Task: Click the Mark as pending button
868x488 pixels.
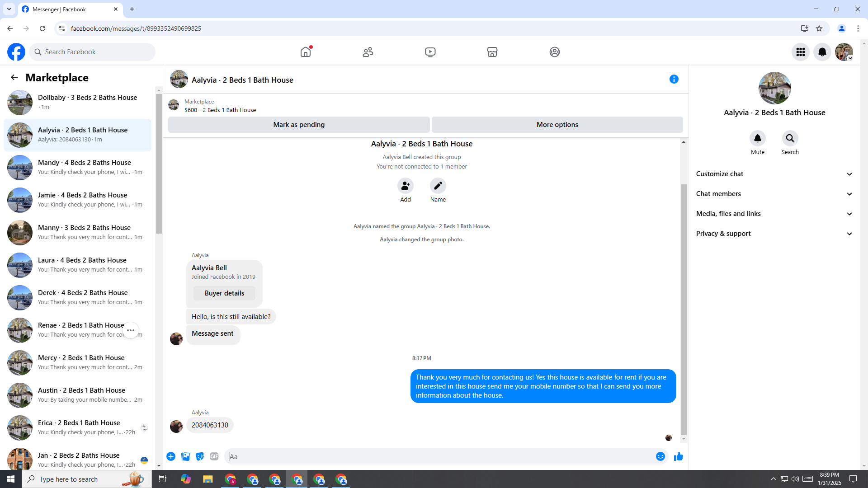Action: [299, 125]
